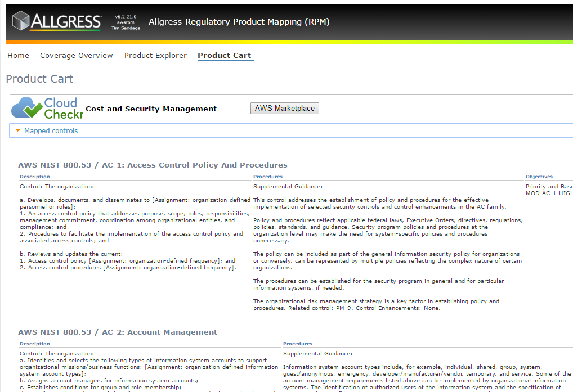Click 'Priority and Base' objectives text
Screen dimensions: 573x392
(x=549, y=187)
